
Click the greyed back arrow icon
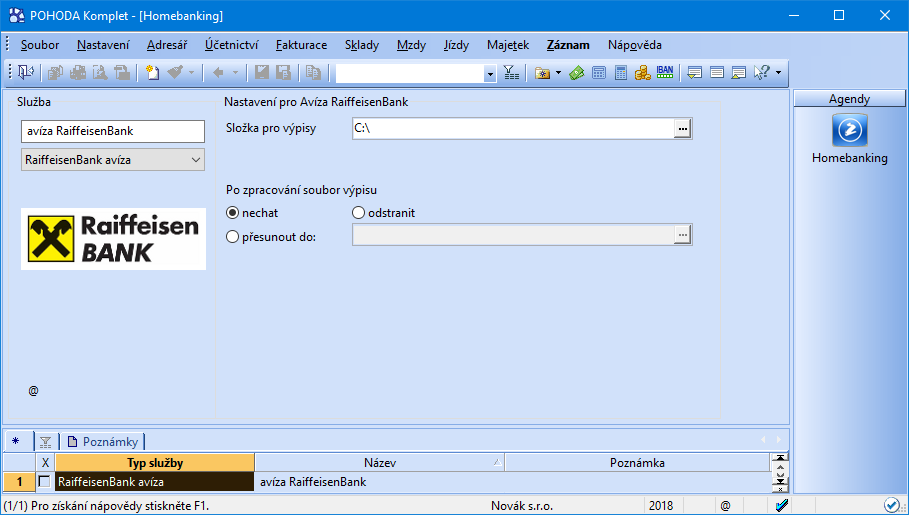click(218, 72)
